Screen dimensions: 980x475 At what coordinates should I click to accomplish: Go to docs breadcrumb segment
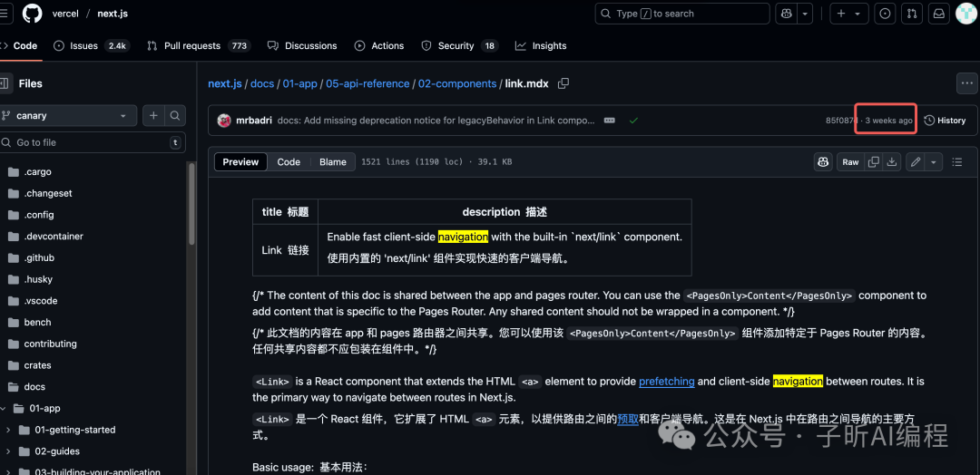[262, 83]
